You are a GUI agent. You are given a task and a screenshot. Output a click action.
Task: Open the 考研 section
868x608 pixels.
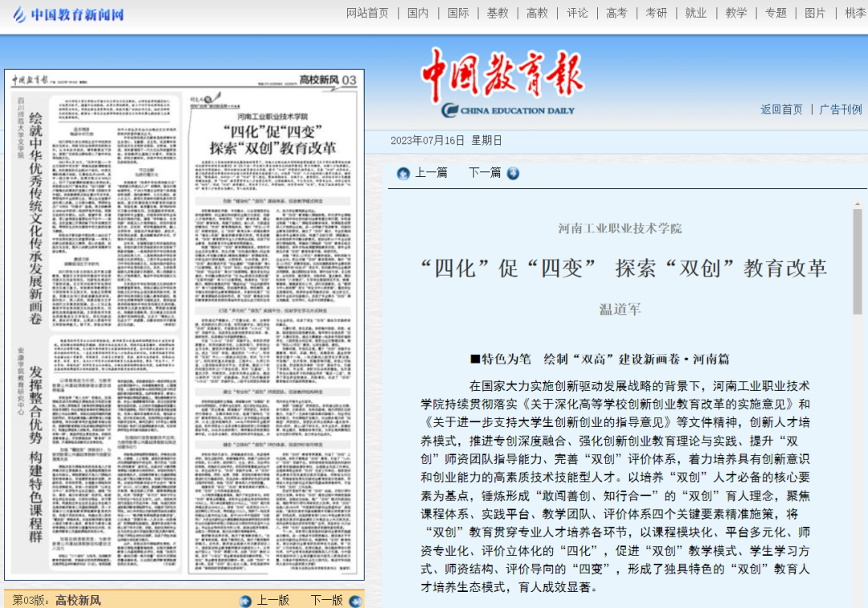tap(657, 14)
